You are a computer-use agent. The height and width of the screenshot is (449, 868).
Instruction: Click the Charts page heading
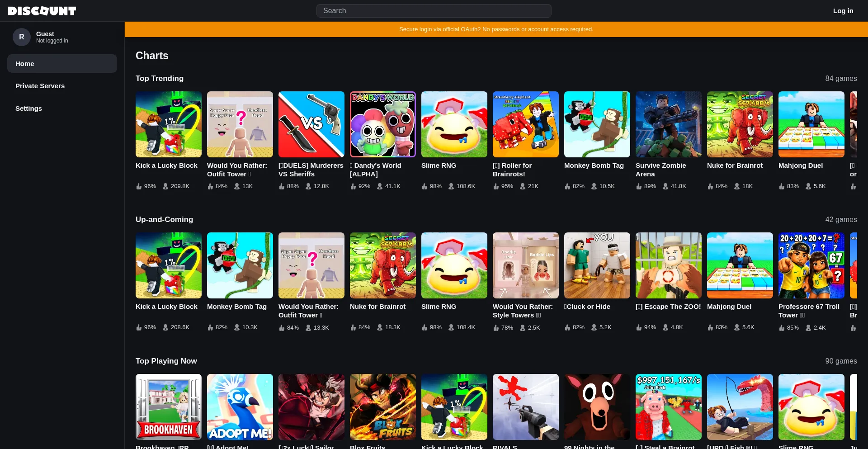[x=152, y=56]
